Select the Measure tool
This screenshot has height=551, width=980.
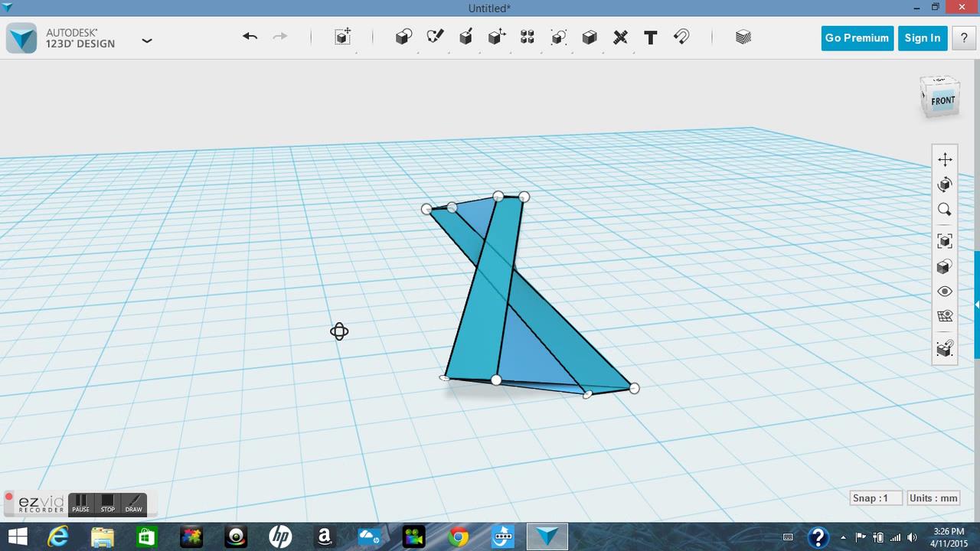point(620,37)
